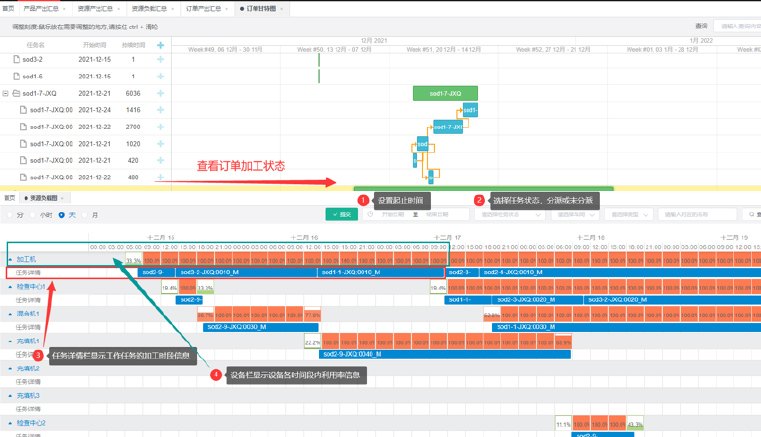The width and height of the screenshot is (761, 437).
Task: Select the 月 (month) time scale radio
Action: [x=84, y=215]
